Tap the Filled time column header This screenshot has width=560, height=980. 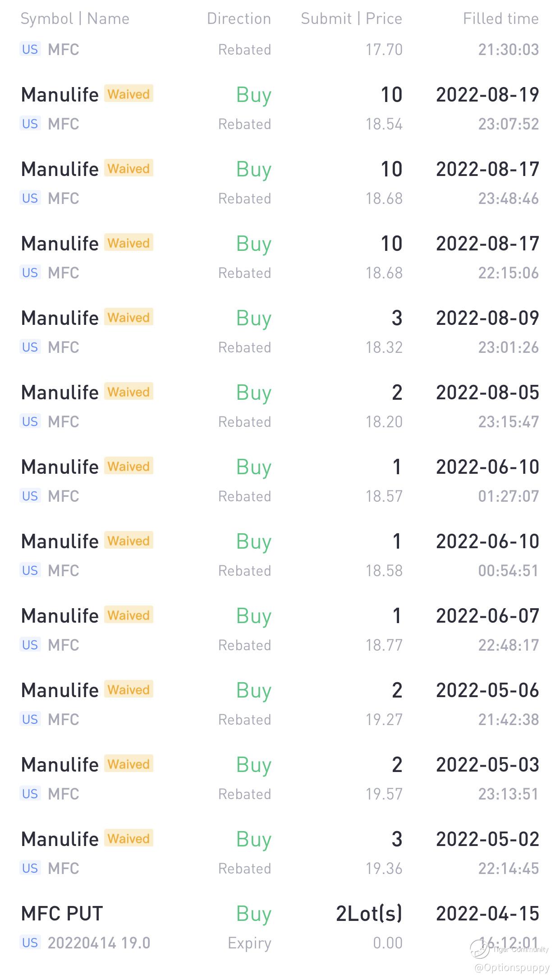pos(500,18)
